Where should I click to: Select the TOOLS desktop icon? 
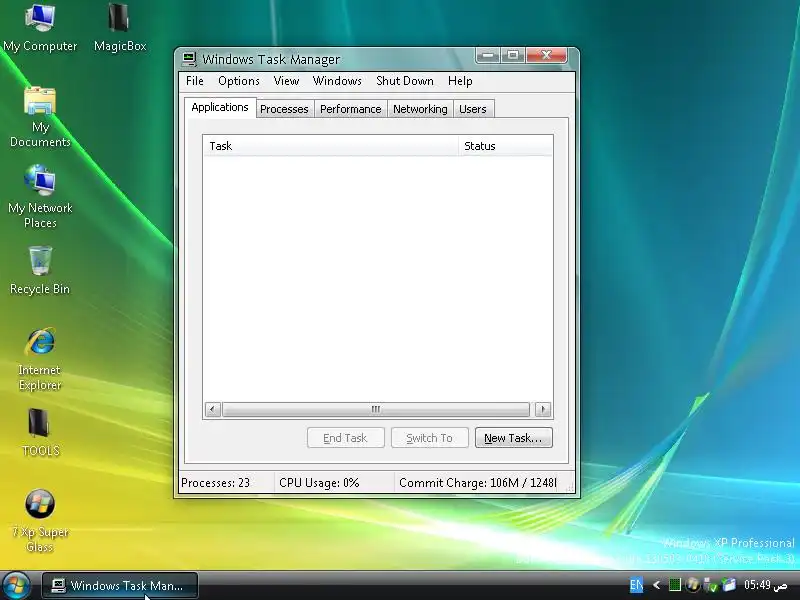pos(40,433)
